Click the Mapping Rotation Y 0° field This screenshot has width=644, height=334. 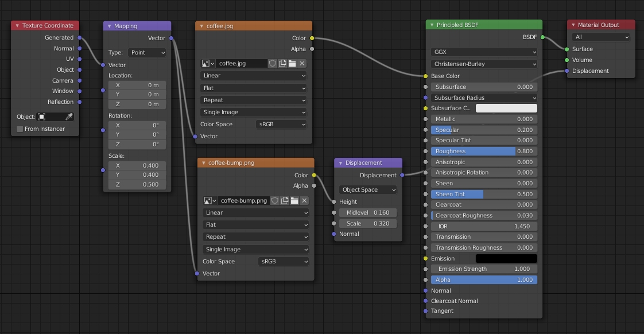(x=137, y=134)
